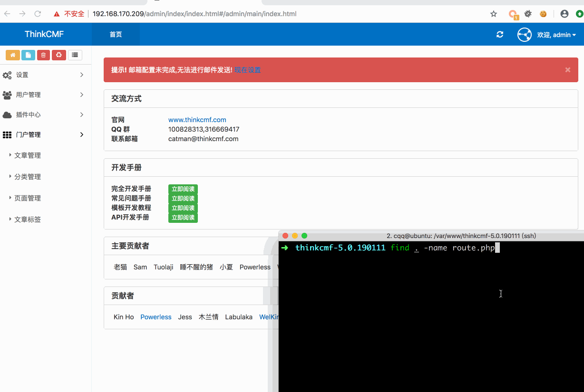Bookmark this page with star icon
The width and height of the screenshot is (584, 392).
coord(494,14)
